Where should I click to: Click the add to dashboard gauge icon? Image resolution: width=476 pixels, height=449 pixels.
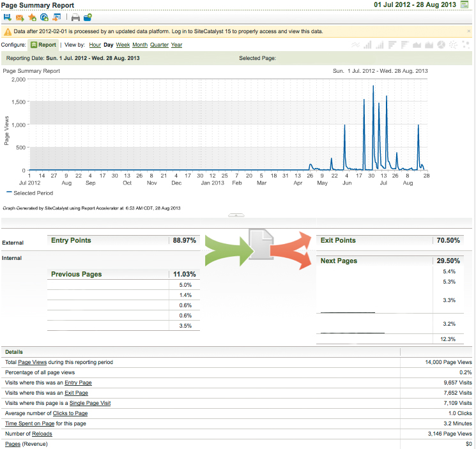coord(44,18)
